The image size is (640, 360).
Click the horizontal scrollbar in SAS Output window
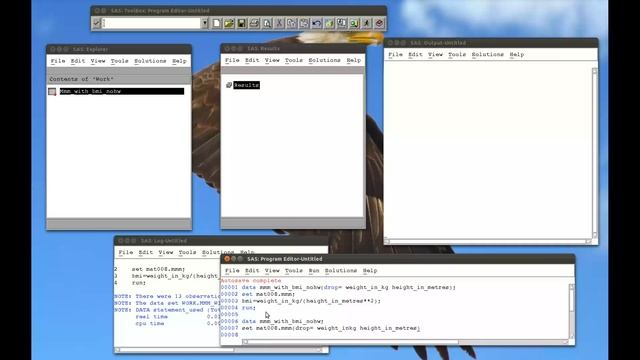pyautogui.click(x=488, y=241)
